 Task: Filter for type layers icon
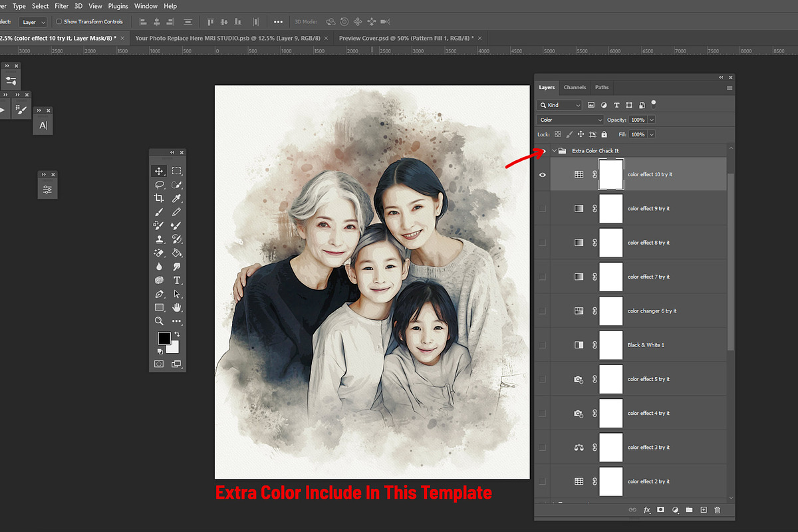pyautogui.click(x=616, y=105)
